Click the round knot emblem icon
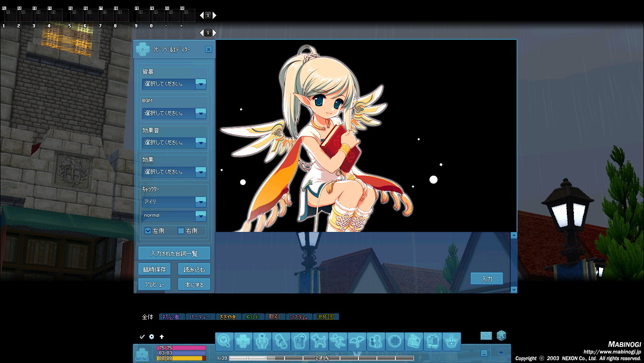 (x=395, y=341)
